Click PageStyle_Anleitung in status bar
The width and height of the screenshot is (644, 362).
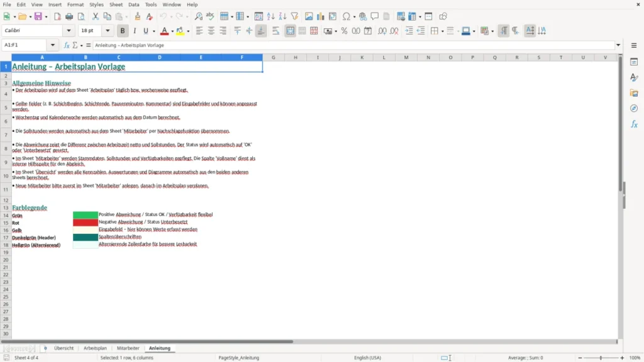[x=238, y=358]
